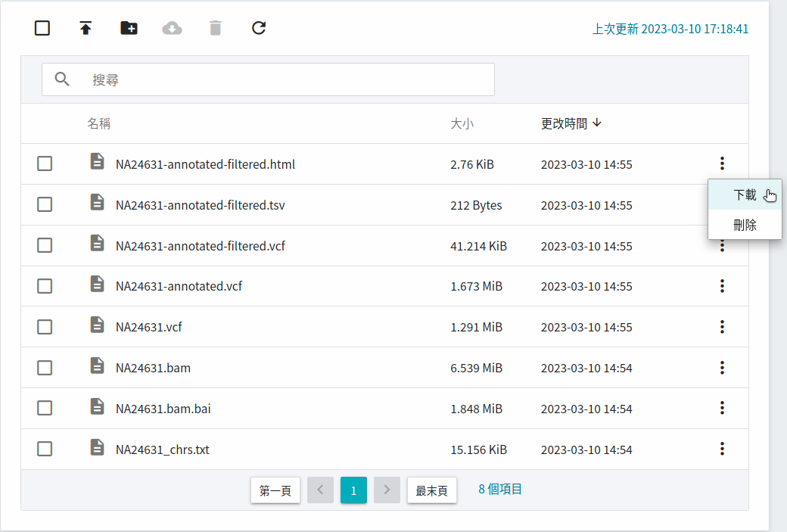The image size is (787, 532).
Task: Click the trash delete toolbar icon
Action: click(216, 28)
